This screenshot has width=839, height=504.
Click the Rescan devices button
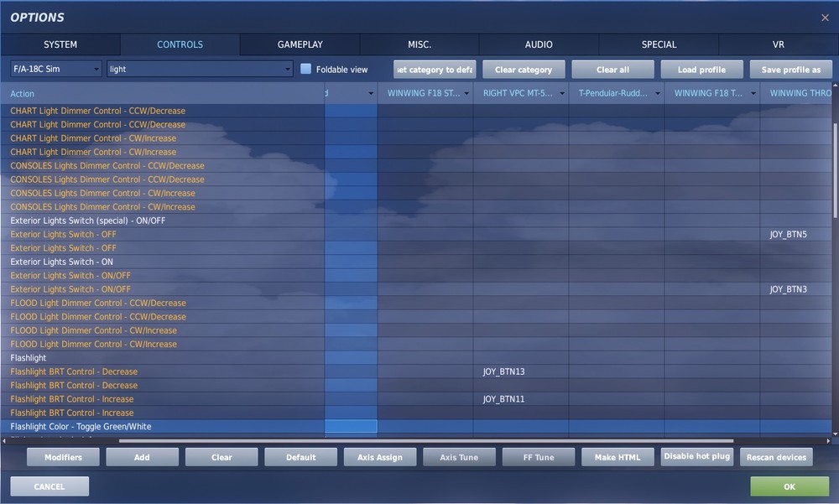[776, 457]
